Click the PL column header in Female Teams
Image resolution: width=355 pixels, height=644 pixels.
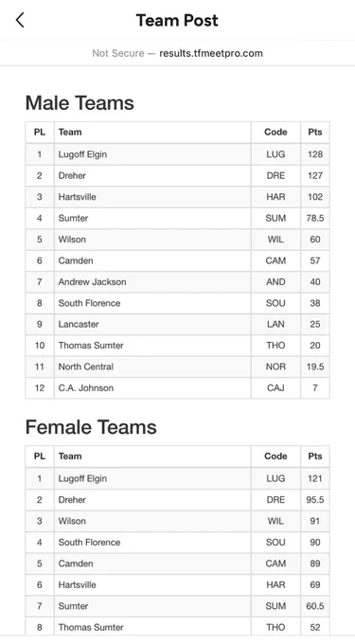coord(40,456)
